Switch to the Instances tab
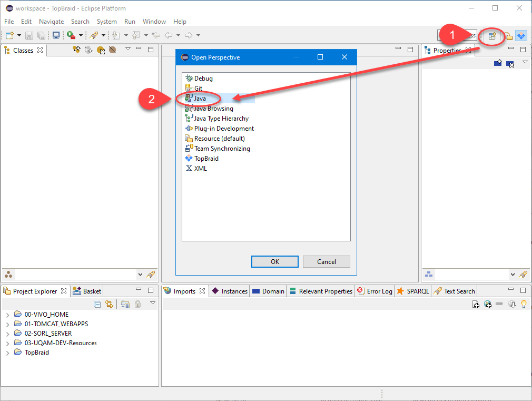 (x=230, y=291)
